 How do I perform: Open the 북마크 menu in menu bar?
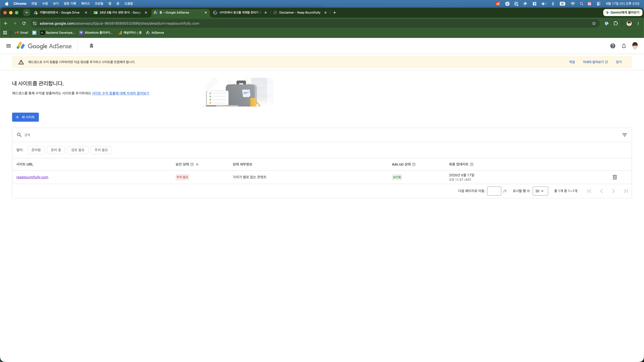[x=85, y=4]
